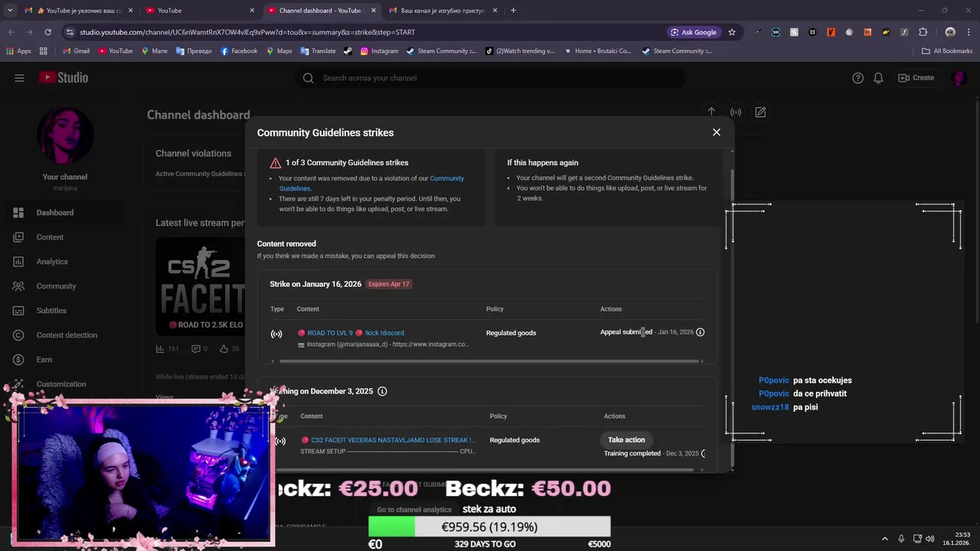Click info icon beside Warning on December 3, 2025

click(x=382, y=391)
